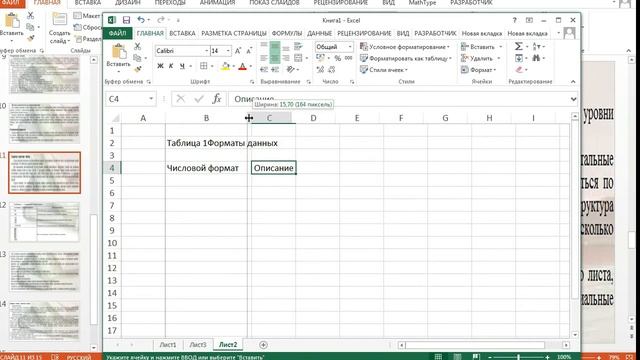The height and width of the screenshot is (360, 640).
Task: Open the Fill tool in editing group
Action: click(x=518, y=58)
